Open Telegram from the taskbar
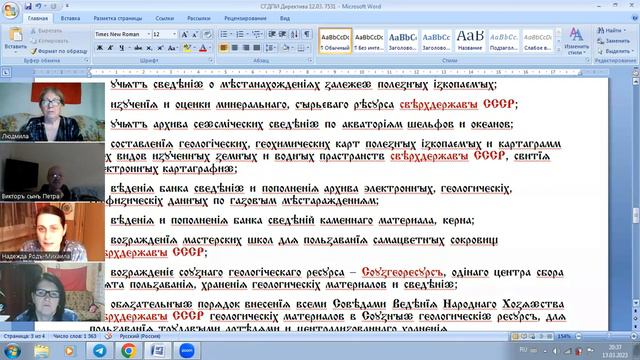The height and width of the screenshot is (360, 640). 99,351
